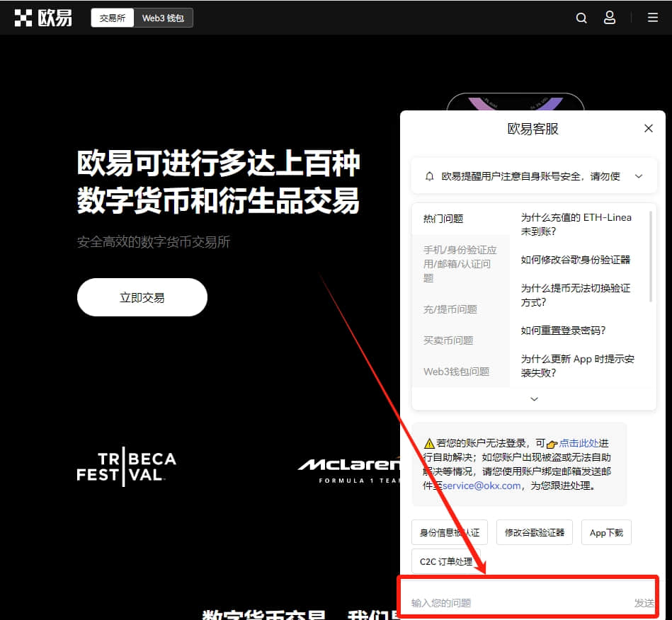The image size is (672, 620).
Task: Focus the 输入您的问题 input field
Action: tap(518, 603)
